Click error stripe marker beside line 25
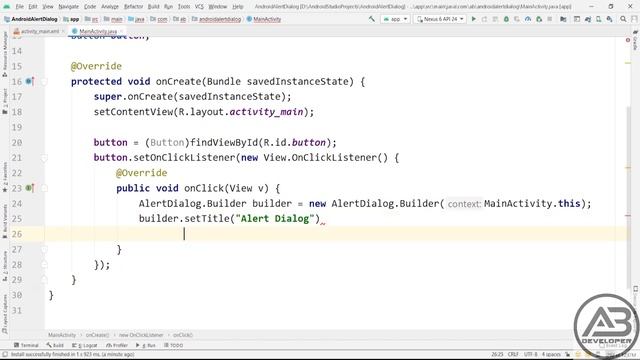This screenshot has height=360, width=640. click(628, 216)
